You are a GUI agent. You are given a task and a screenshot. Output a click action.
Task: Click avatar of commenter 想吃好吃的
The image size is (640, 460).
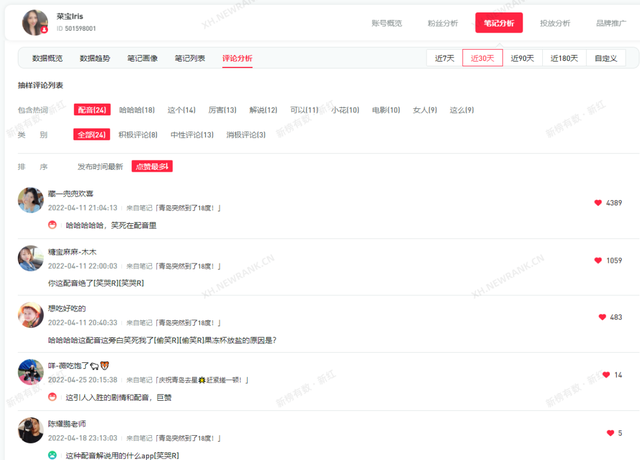[31, 315]
